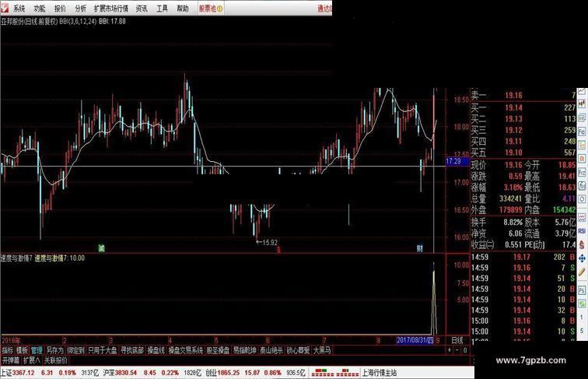This screenshot has width=588, height=379.
Task: Click the green marker at chart bottom
Action: 101,248
